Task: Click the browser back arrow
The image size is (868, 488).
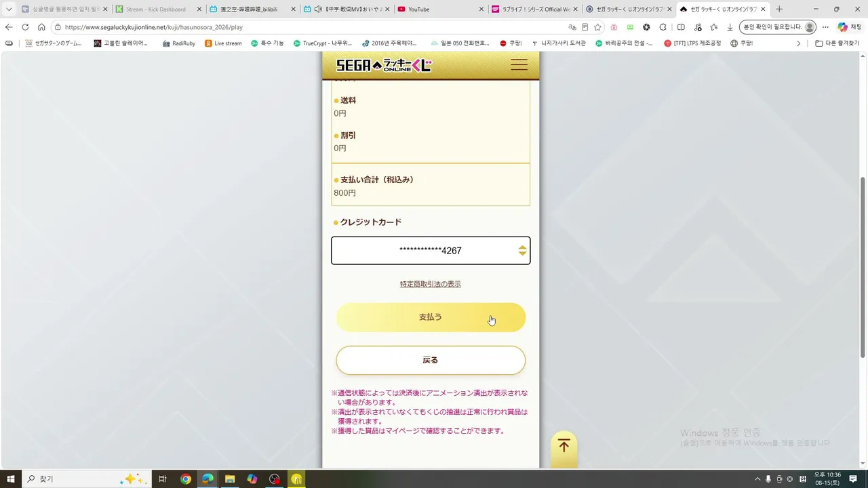Action: point(9,27)
